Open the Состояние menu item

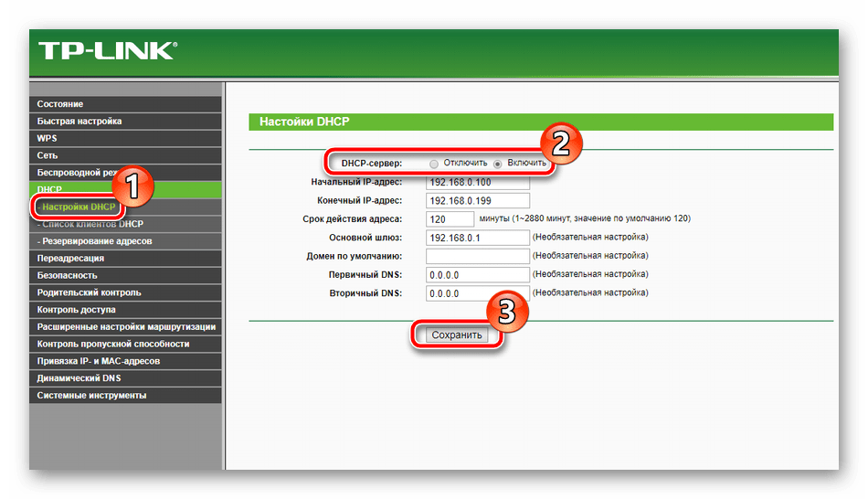(125, 103)
